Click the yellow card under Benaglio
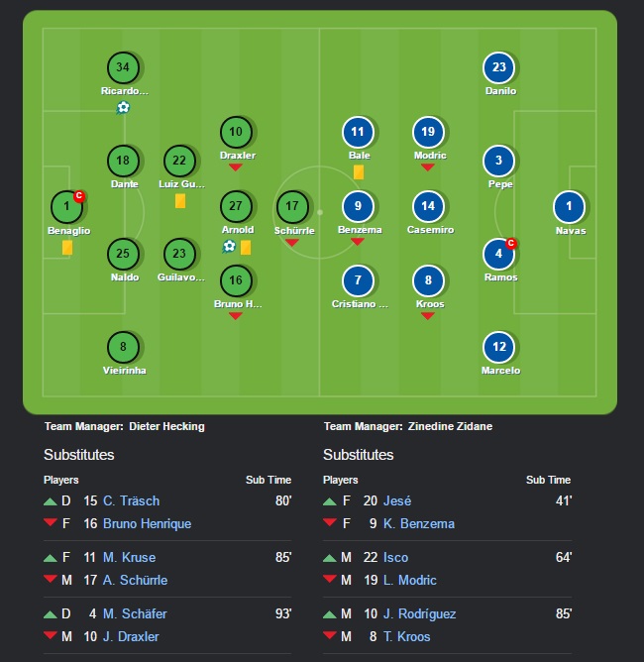 [x=67, y=248]
